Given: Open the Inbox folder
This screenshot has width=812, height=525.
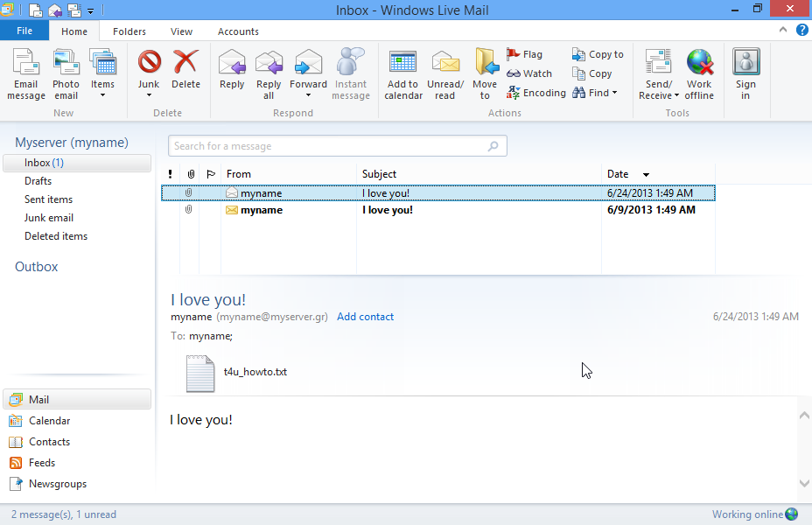Looking at the screenshot, I should [77, 163].
